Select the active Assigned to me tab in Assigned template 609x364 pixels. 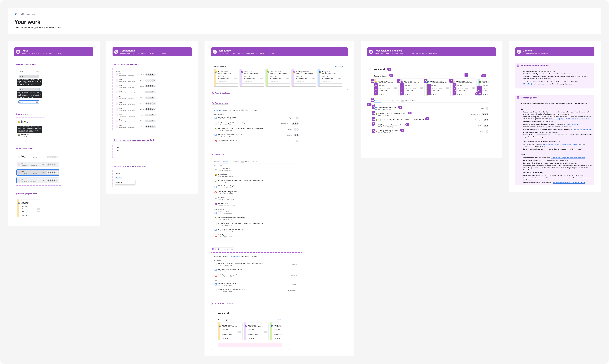236,257
